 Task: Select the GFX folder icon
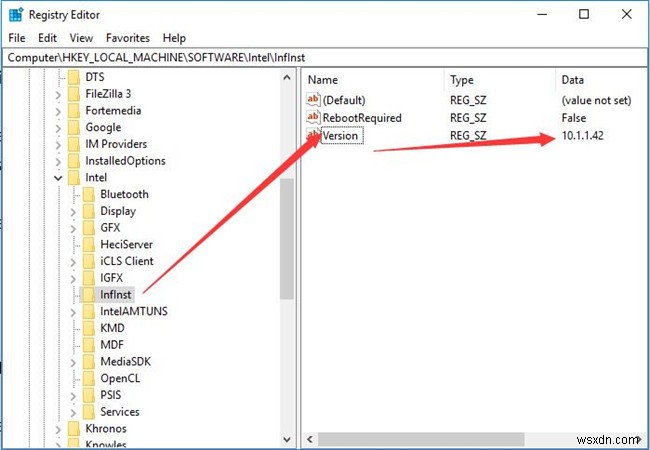point(89,228)
